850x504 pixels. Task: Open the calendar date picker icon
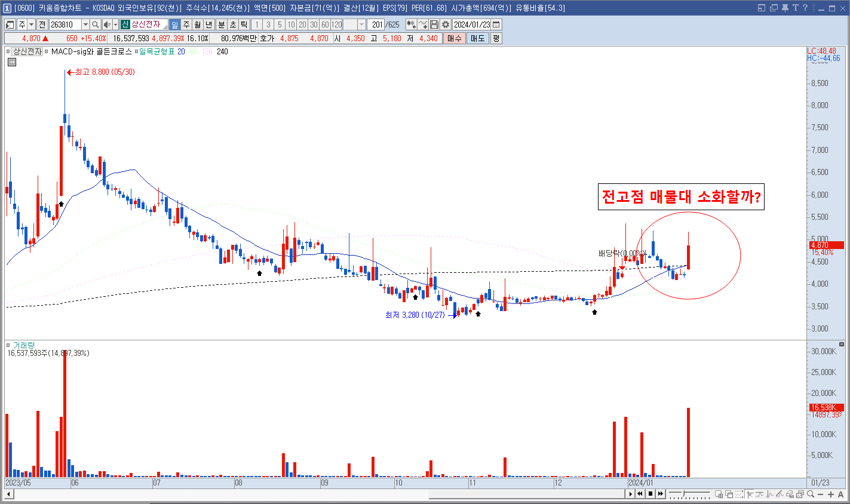[496, 24]
